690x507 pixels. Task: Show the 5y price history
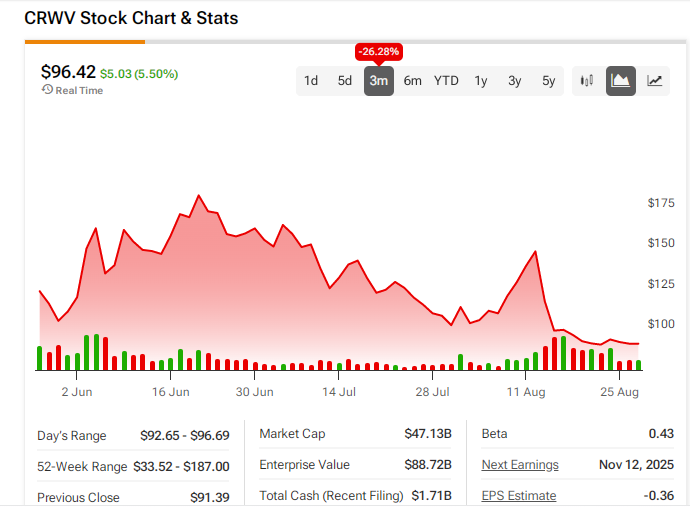click(x=548, y=81)
